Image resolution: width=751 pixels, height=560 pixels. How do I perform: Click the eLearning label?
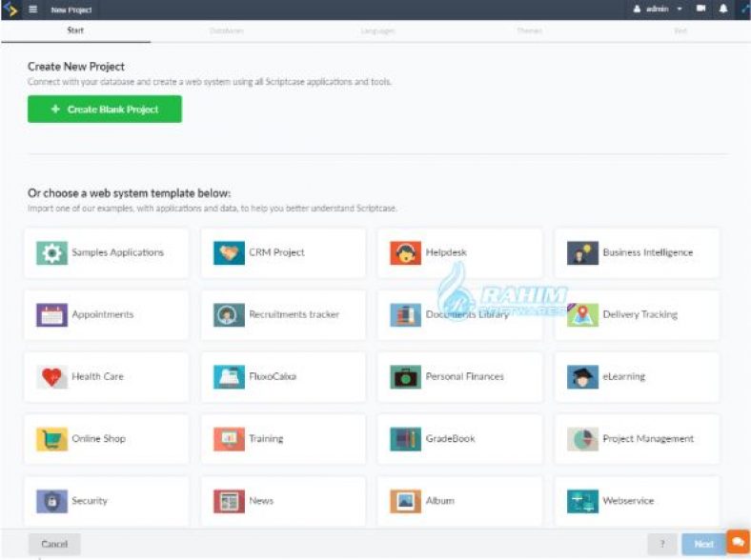pos(623,377)
